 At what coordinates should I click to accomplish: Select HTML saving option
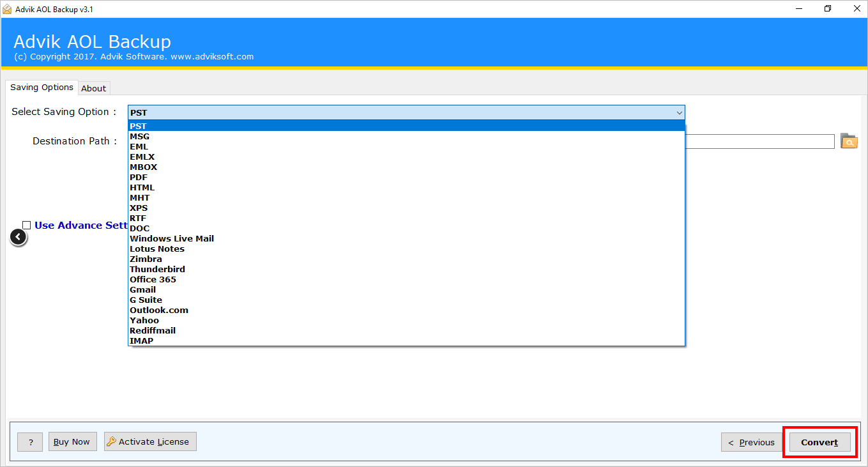point(406,187)
